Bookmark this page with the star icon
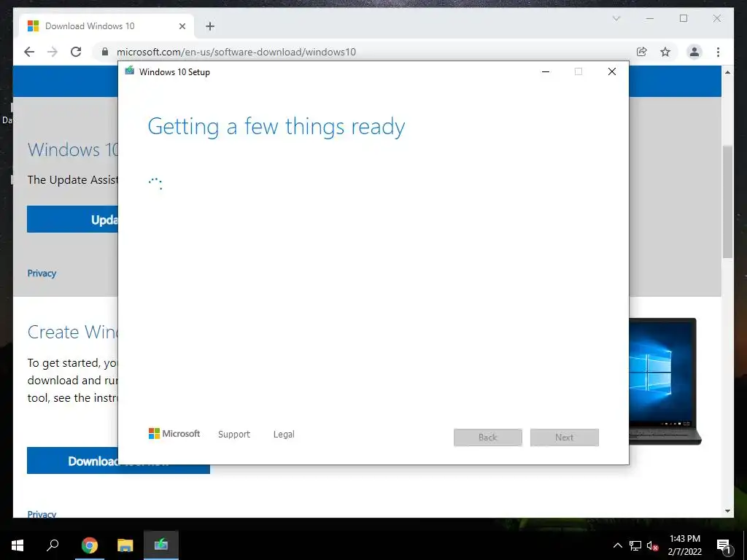 pyautogui.click(x=665, y=52)
